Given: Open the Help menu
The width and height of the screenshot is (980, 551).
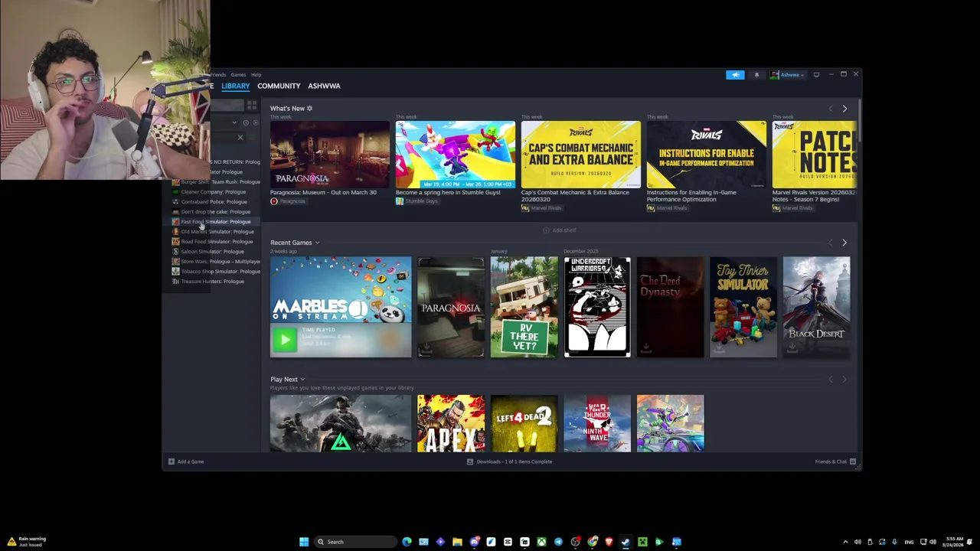Looking at the screenshot, I should tap(256, 75).
